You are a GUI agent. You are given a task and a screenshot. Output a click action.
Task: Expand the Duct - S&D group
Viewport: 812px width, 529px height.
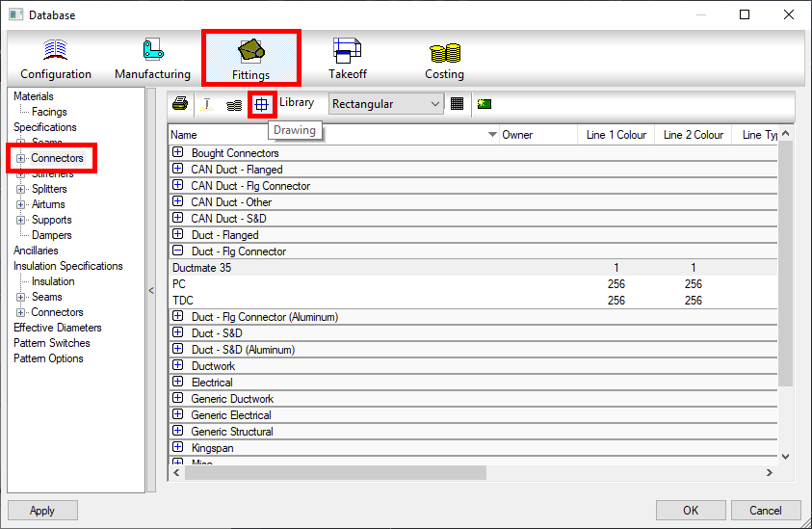[177, 332]
